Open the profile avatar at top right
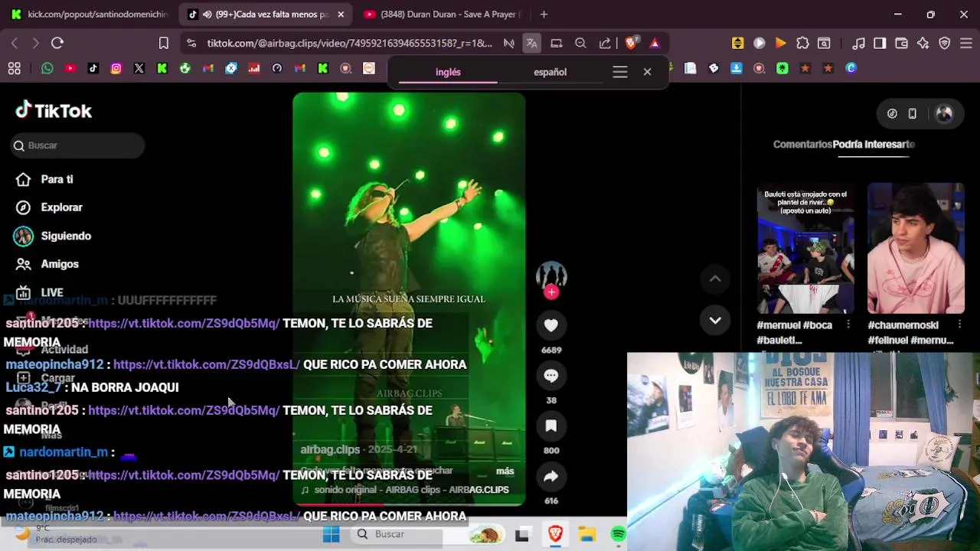This screenshot has width=980, height=551. [944, 113]
